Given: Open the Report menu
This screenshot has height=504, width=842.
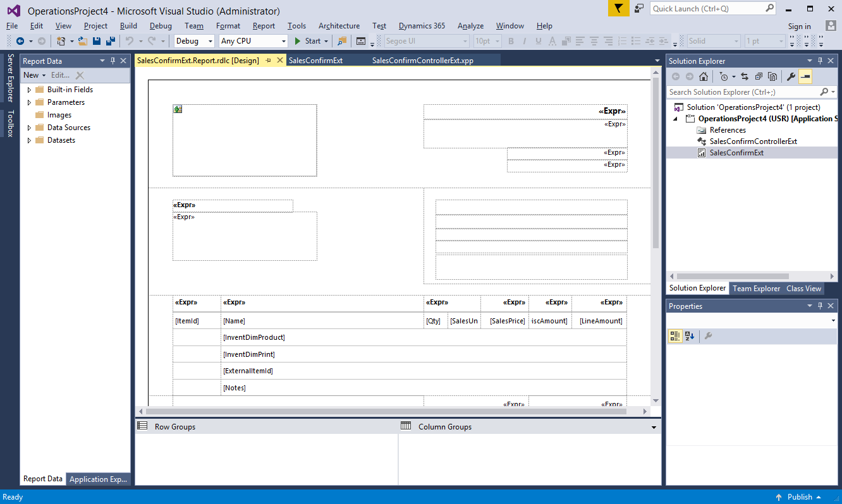Looking at the screenshot, I should [264, 26].
